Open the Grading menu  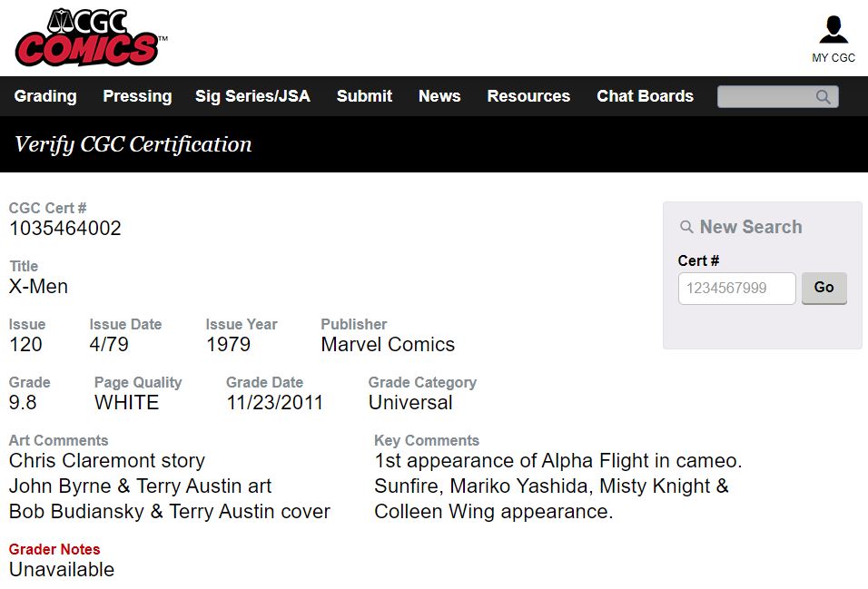point(45,96)
